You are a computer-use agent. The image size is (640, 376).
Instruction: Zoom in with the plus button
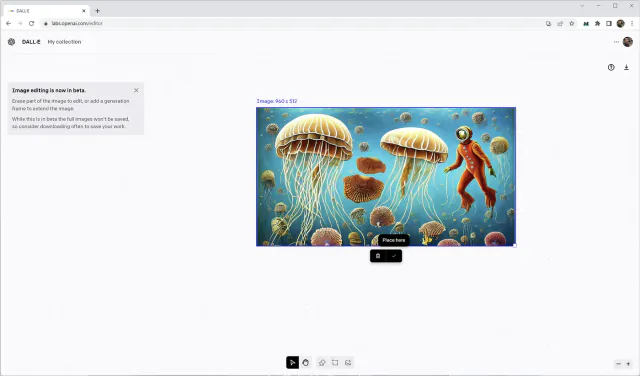[x=628, y=363]
